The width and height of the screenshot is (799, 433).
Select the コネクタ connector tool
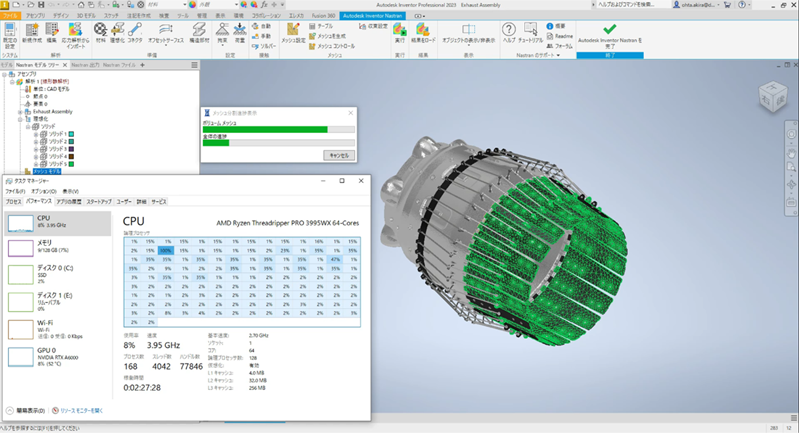click(135, 34)
